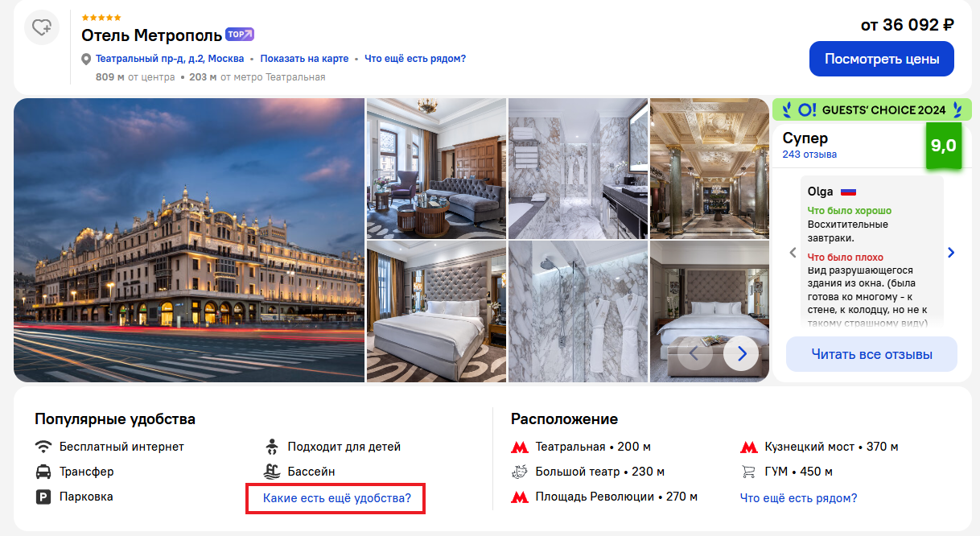Click theatre mask icon beside Большой театр
Viewport: 980px width, 536px height.
pyautogui.click(x=520, y=472)
